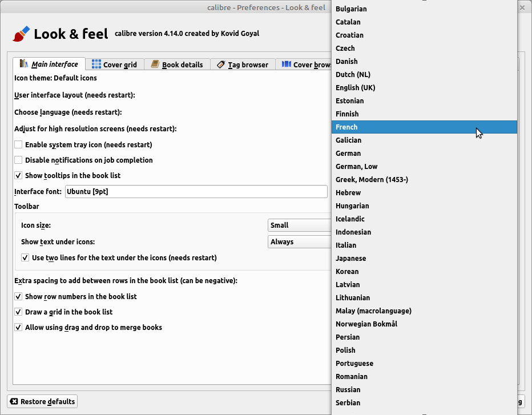The image size is (532, 415).
Task: Uncheck Show tooltips in the book list
Action: click(18, 175)
